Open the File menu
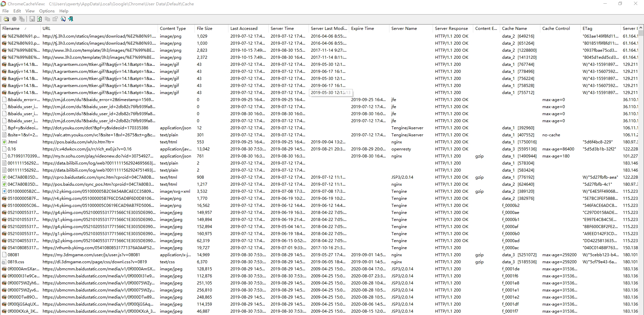The height and width of the screenshot is (315, 644). [x=6, y=11]
